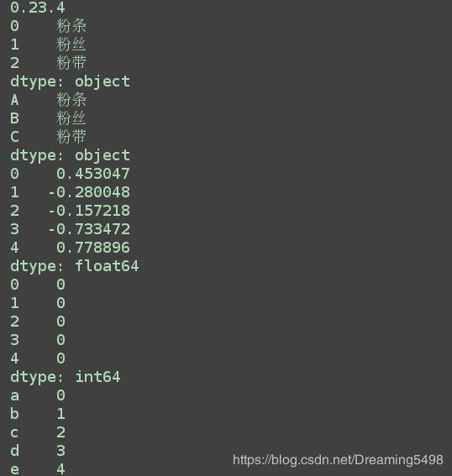The height and width of the screenshot is (476, 452).
Task: Click the row labeled C with 粉带
Action: click(x=48, y=137)
